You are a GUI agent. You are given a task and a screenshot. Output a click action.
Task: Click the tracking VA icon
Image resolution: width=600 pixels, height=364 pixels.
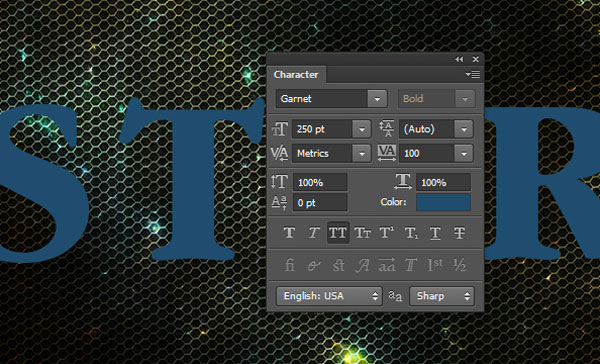pyautogui.click(x=386, y=153)
